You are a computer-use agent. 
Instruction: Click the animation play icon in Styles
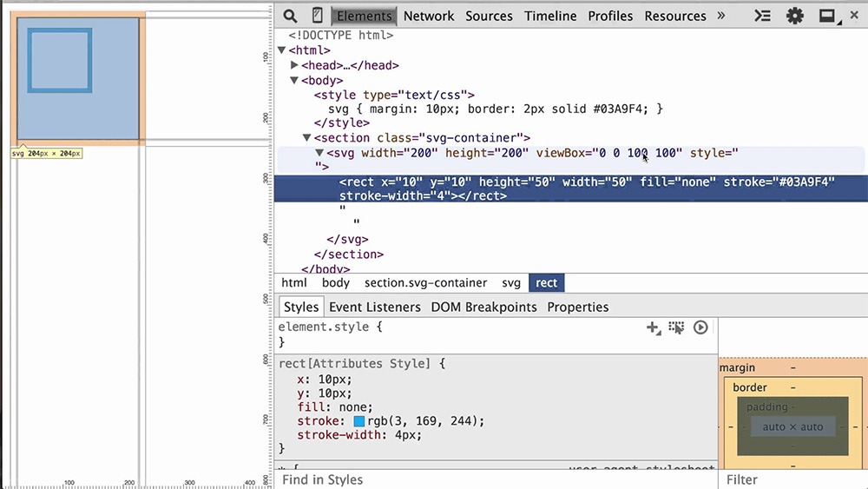(x=700, y=327)
